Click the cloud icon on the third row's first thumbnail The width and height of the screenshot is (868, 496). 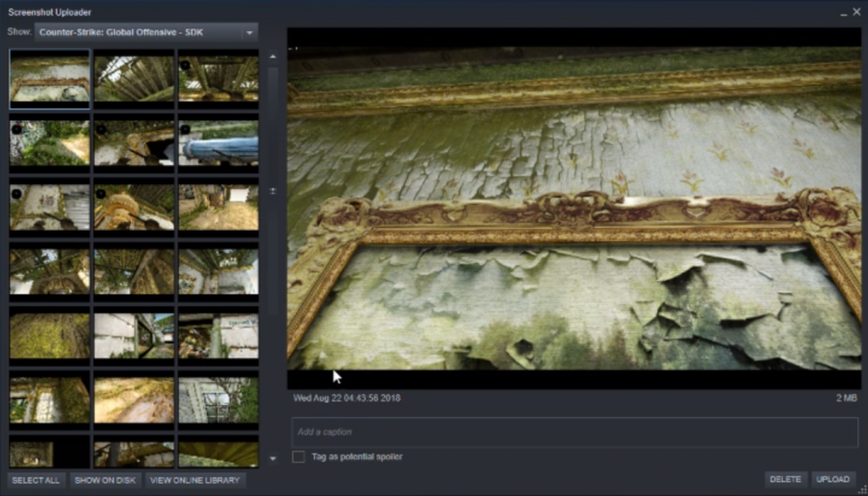pos(16,194)
